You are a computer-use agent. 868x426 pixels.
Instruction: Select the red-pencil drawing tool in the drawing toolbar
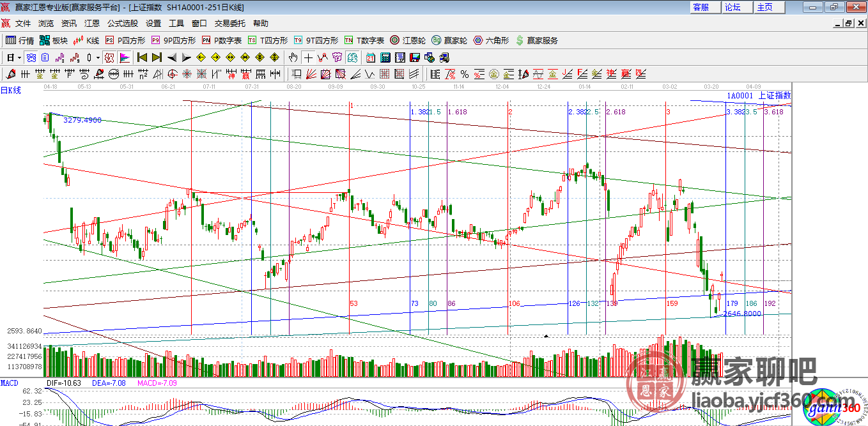click(x=10, y=74)
